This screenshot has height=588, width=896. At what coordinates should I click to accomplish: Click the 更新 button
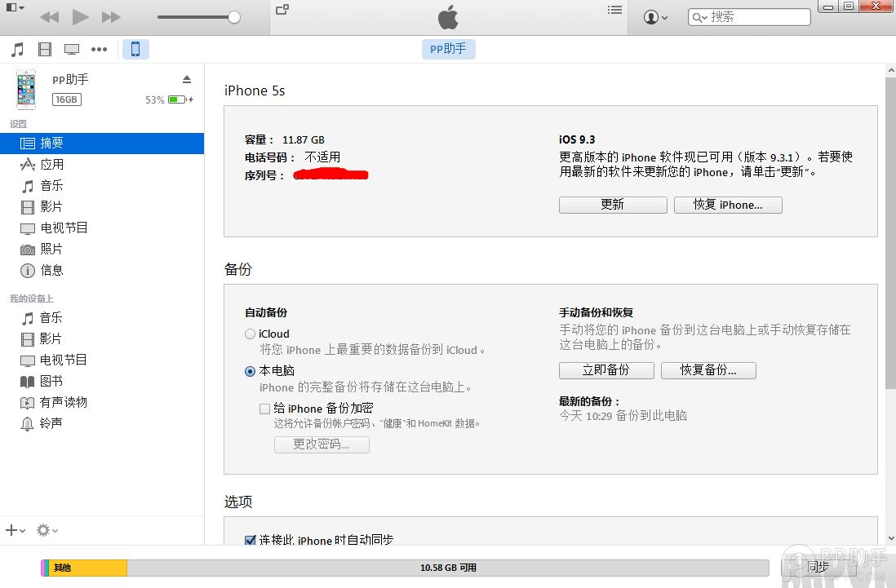pyautogui.click(x=612, y=206)
